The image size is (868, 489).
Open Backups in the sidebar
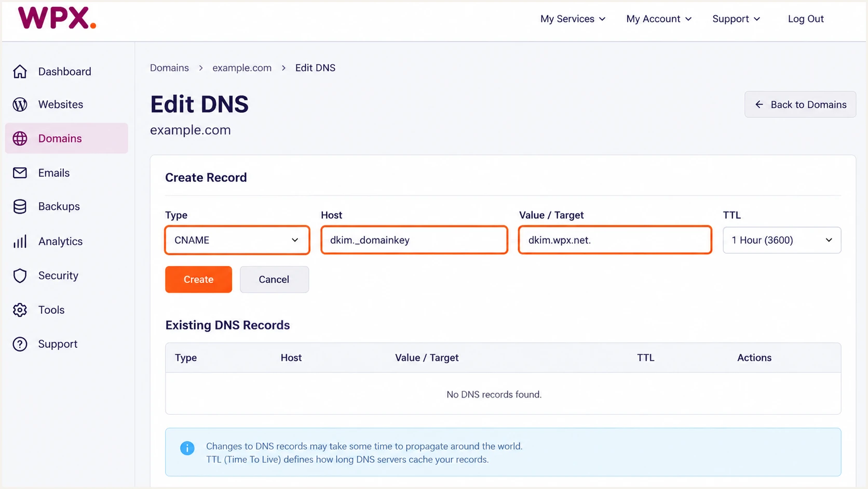(66, 206)
